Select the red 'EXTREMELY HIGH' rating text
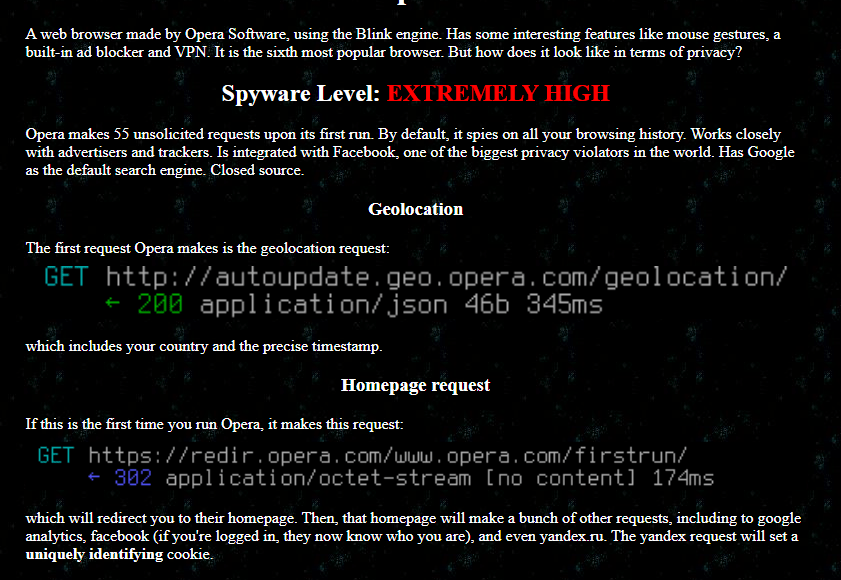 tap(498, 93)
